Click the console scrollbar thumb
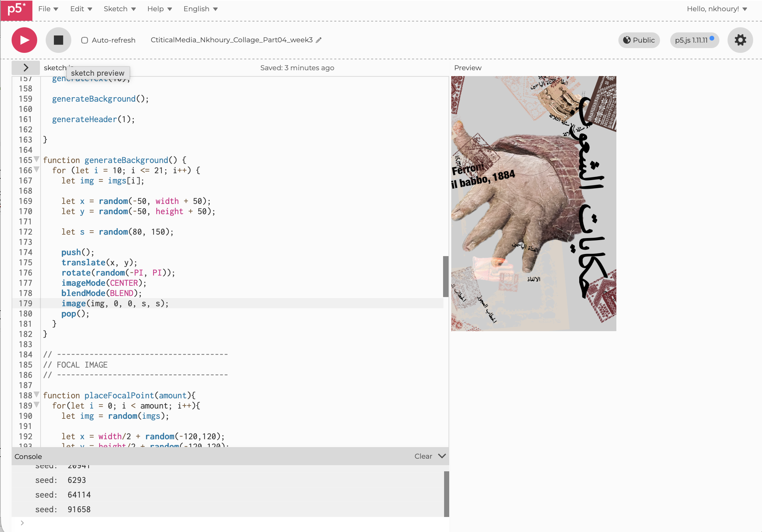Screen dimensions: 762x532 [446, 494]
